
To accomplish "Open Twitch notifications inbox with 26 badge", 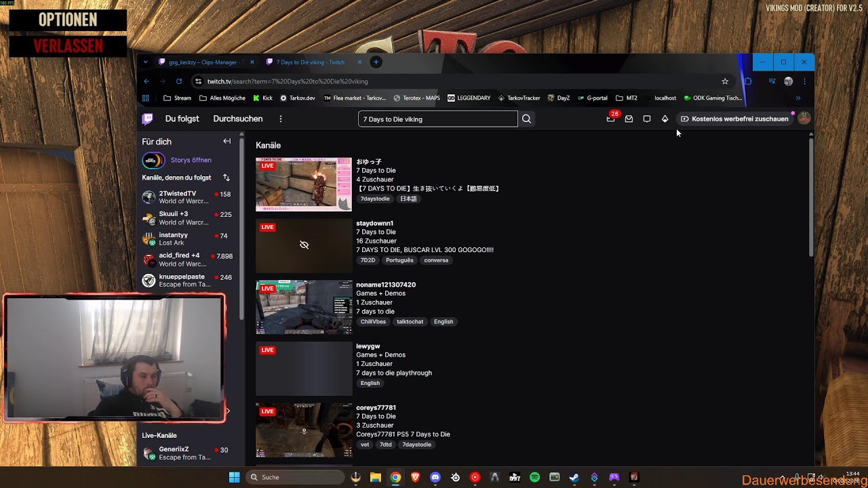I will [x=611, y=119].
